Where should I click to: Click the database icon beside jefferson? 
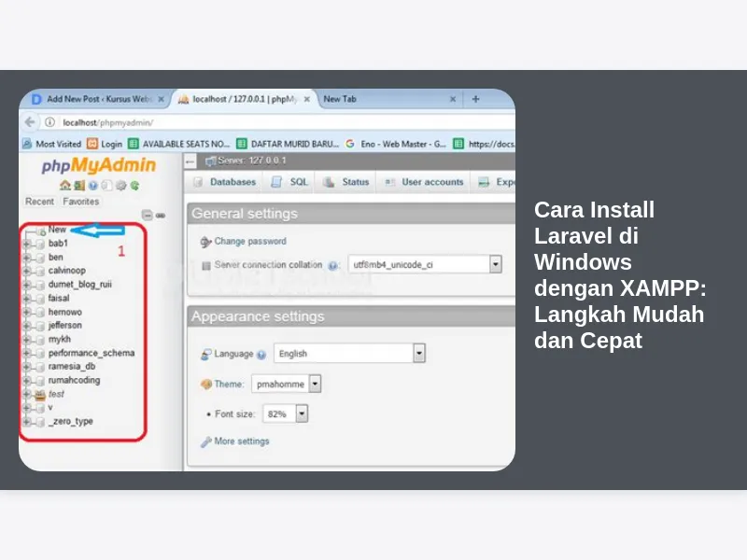pos(40,326)
